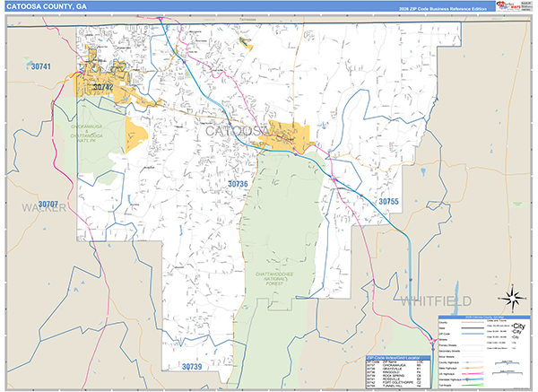This screenshot has height=392, width=538.
Task: Click the WALKER county name label
Action: pos(44,208)
